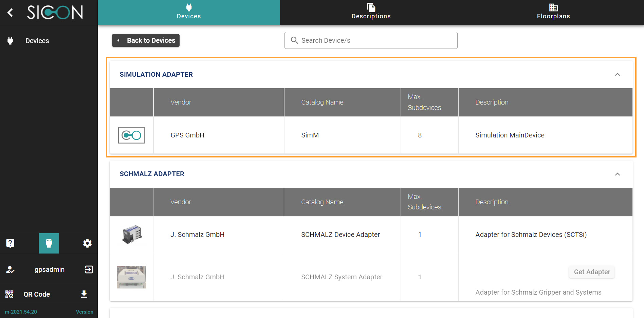Click the user profile icon beside gpsadmin
Image resolution: width=644 pixels, height=318 pixels.
pos(10,269)
